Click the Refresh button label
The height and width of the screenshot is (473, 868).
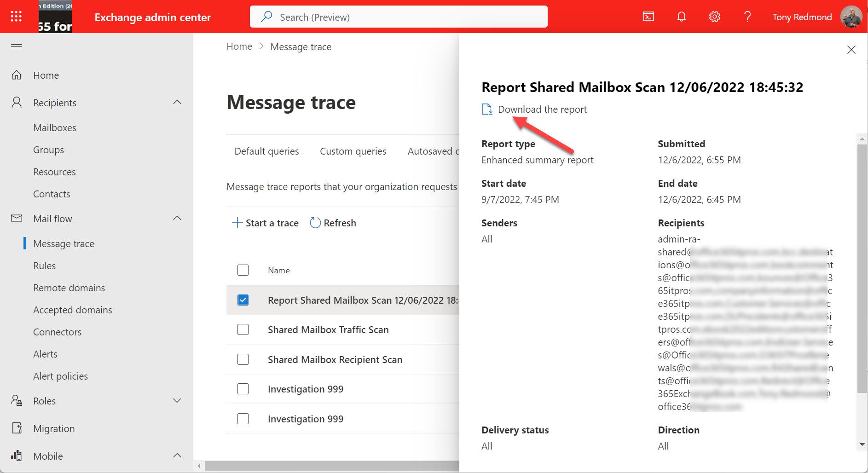[340, 223]
